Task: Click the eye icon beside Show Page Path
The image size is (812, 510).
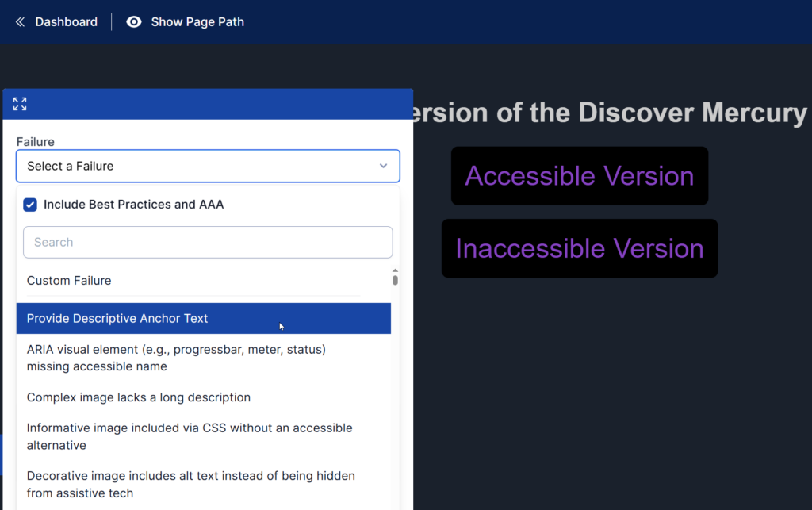Action: (x=133, y=21)
